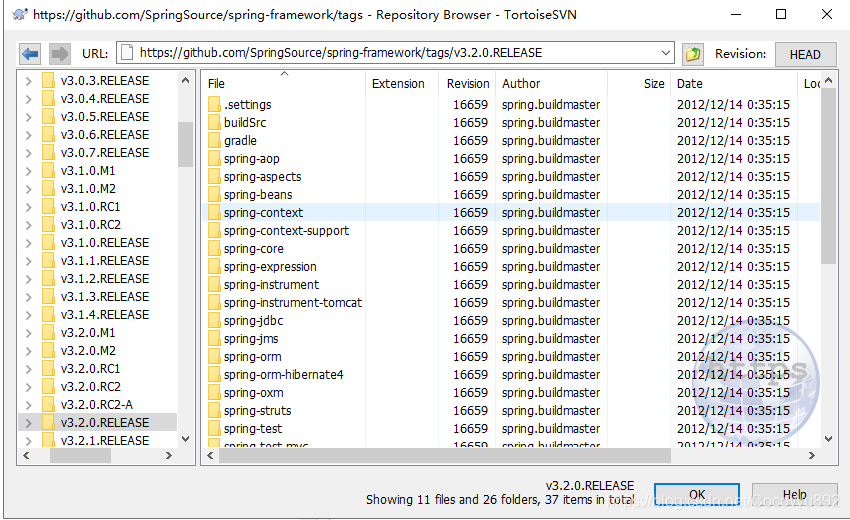Select the v3.1.4.RELEASE folder icon in tree

pyautogui.click(x=48, y=314)
